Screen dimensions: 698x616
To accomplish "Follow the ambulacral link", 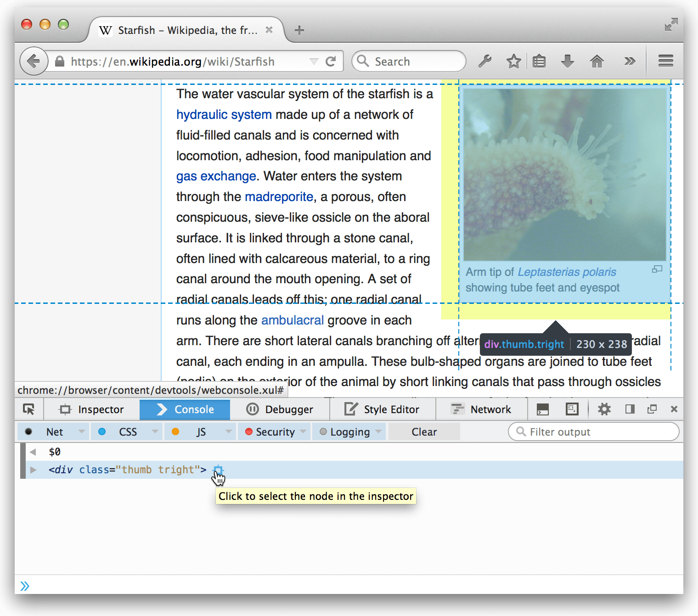I will (293, 320).
